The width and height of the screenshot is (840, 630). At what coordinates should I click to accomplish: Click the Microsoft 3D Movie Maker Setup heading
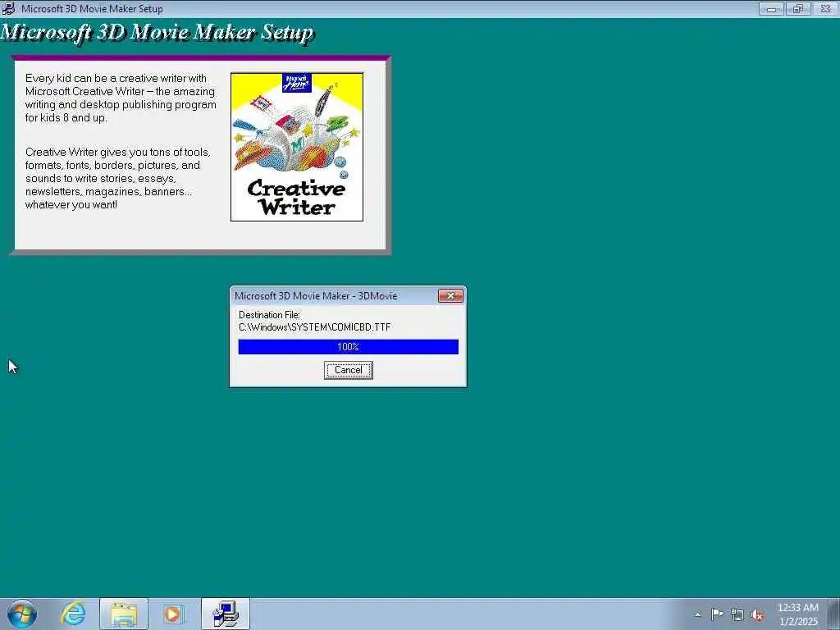click(157, 32)
